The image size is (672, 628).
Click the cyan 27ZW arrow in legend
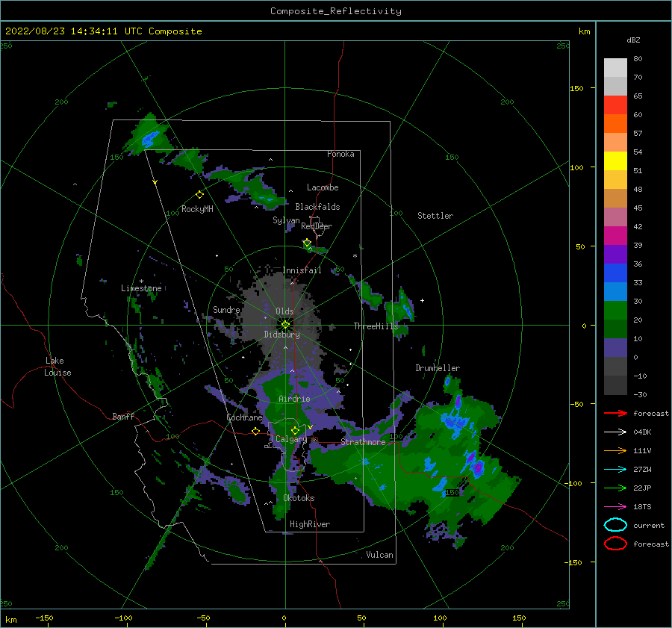point(615,470)
